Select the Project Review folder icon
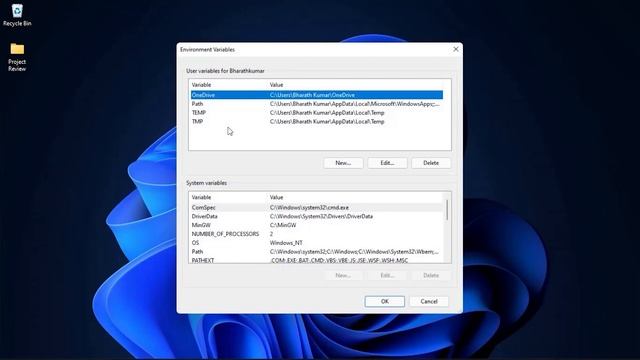 coord(17,57)
